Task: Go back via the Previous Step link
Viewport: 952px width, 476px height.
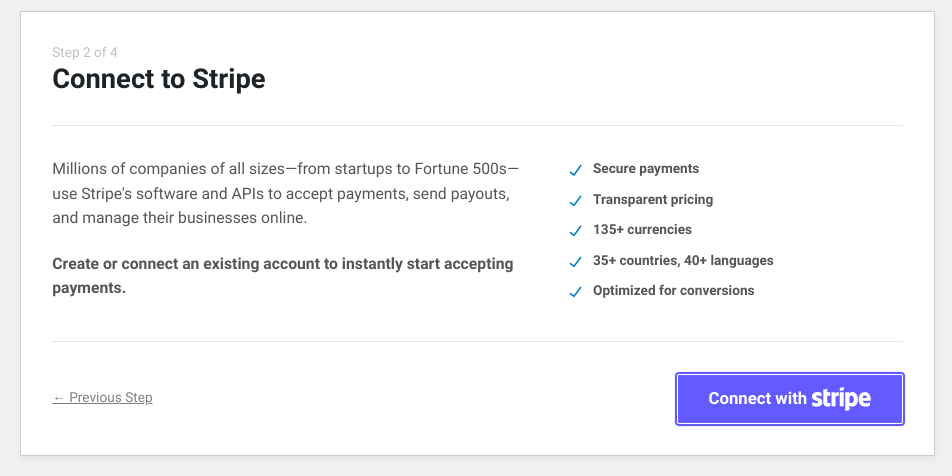Action: (x=102, y=398)
